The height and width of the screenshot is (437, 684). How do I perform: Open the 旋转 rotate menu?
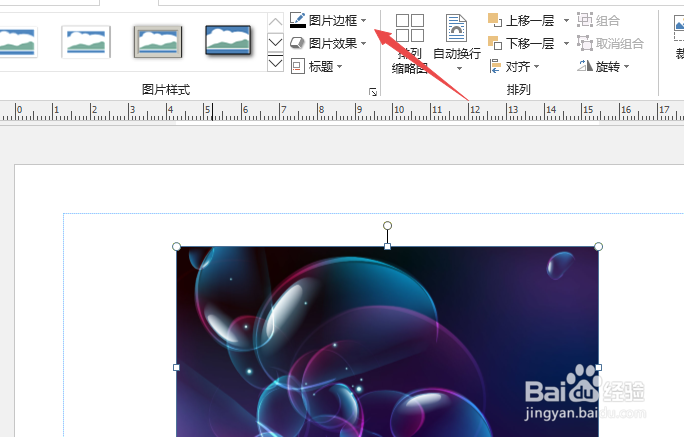tap(603, 66)
